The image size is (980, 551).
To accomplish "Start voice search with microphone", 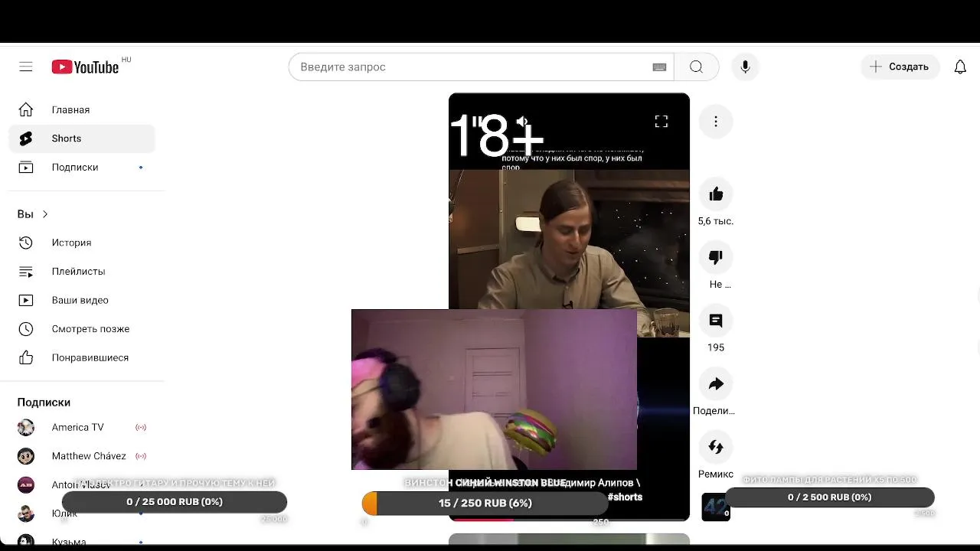I will (x=745, y=67).
